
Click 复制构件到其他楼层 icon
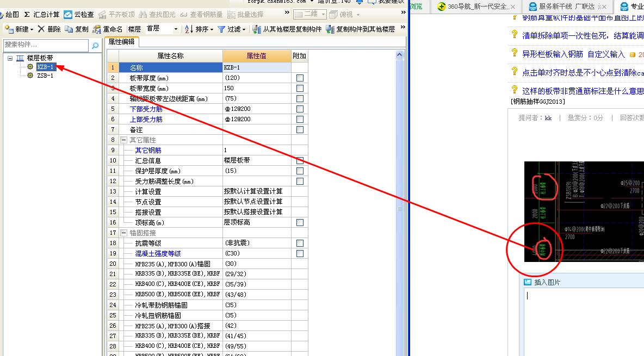(330, 29)
